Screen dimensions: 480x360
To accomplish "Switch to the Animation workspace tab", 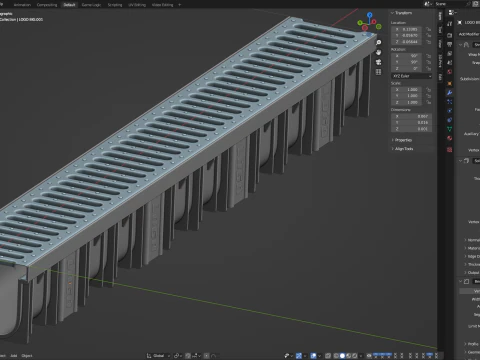I will coord(22,5).
